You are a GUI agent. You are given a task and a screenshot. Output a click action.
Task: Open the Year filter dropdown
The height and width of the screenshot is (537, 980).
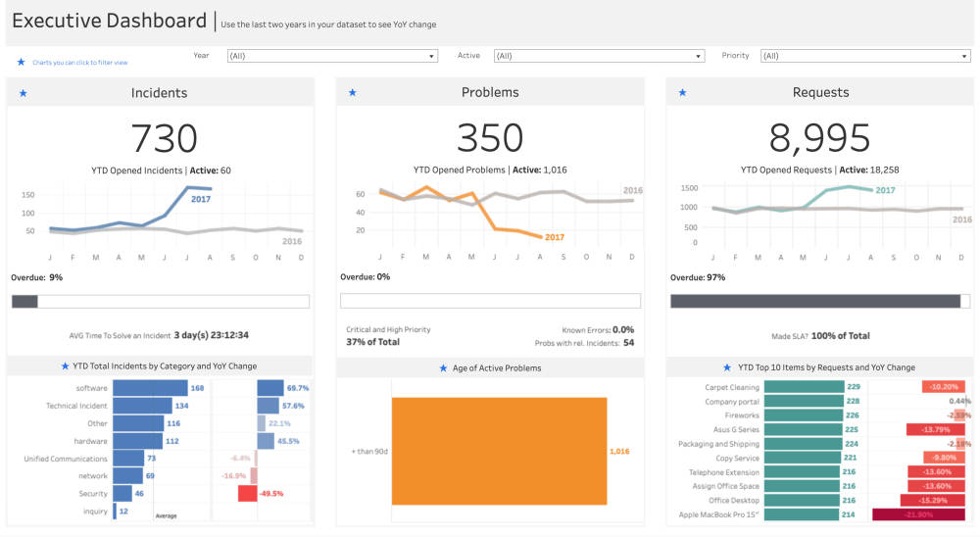coord(332,56)
